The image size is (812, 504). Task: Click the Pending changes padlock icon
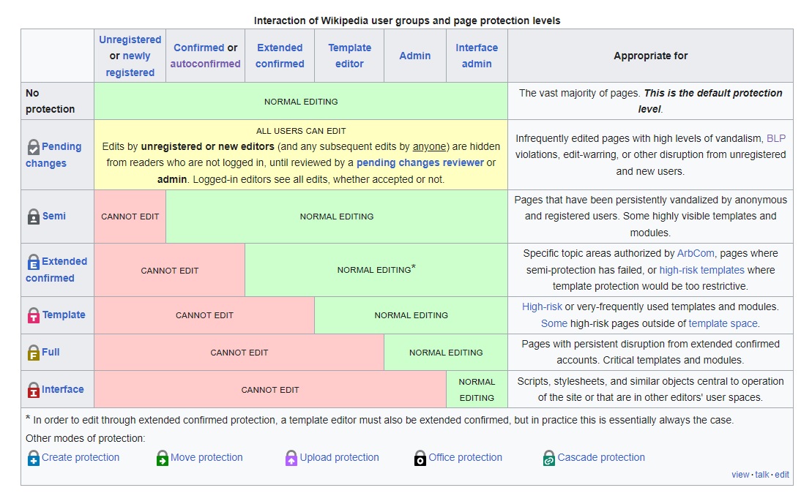[x=32, y=146]
